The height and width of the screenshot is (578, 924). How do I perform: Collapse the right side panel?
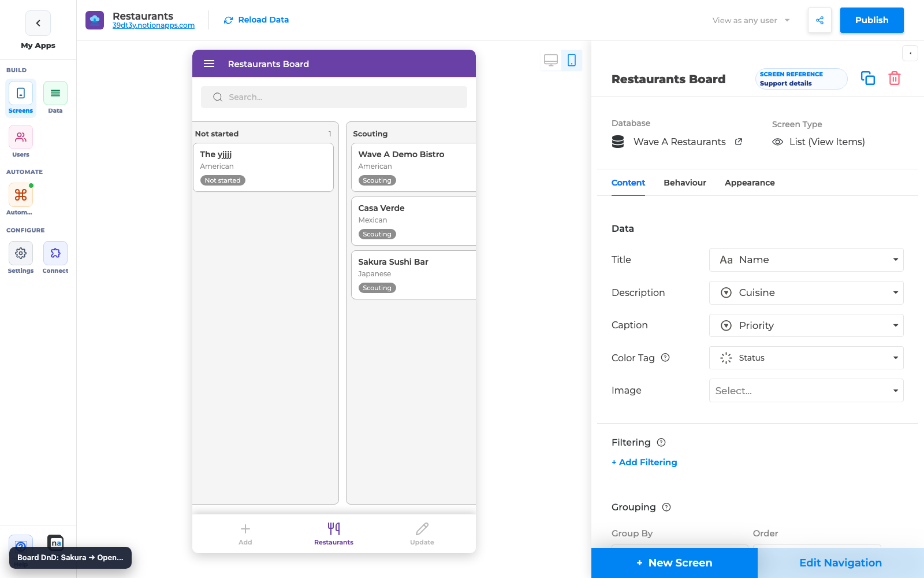[910, 53]
